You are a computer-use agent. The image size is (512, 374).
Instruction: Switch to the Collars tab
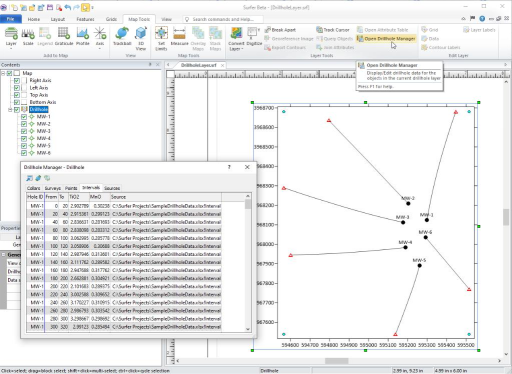tap(33, 188)
